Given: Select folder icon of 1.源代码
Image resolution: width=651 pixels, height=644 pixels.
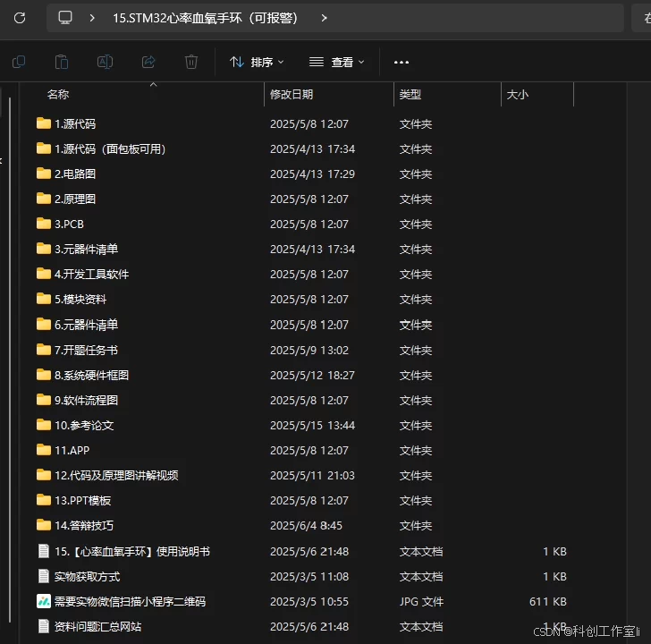Looking at the screenshot, I should [x=44, y=123].
